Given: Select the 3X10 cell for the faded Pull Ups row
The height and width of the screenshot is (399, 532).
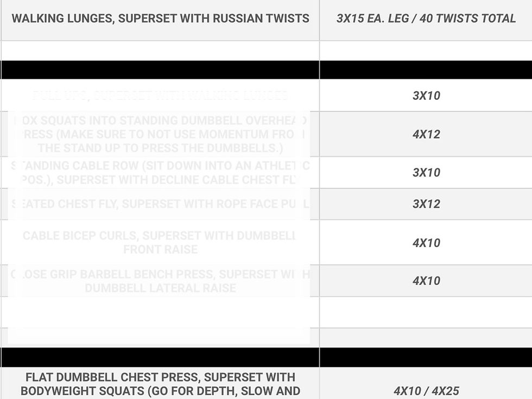Looking at the screenshot, I should pos(426,96).
